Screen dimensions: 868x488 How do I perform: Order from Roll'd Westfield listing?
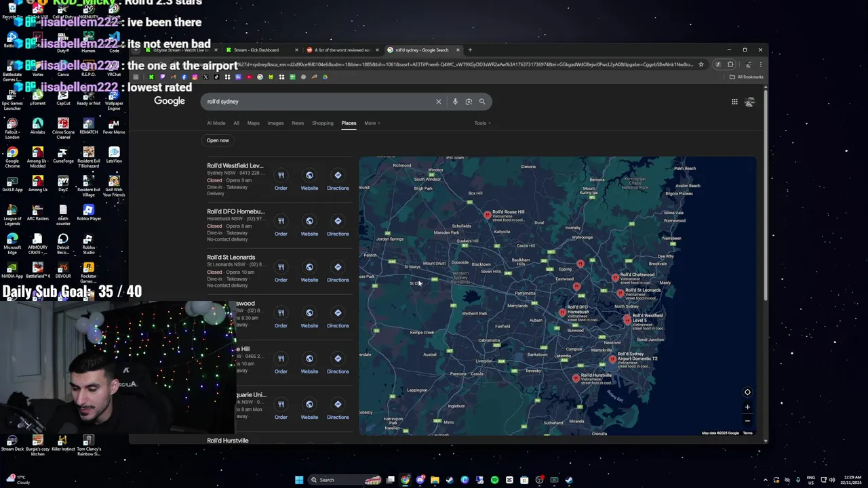[x=281, y=180]
